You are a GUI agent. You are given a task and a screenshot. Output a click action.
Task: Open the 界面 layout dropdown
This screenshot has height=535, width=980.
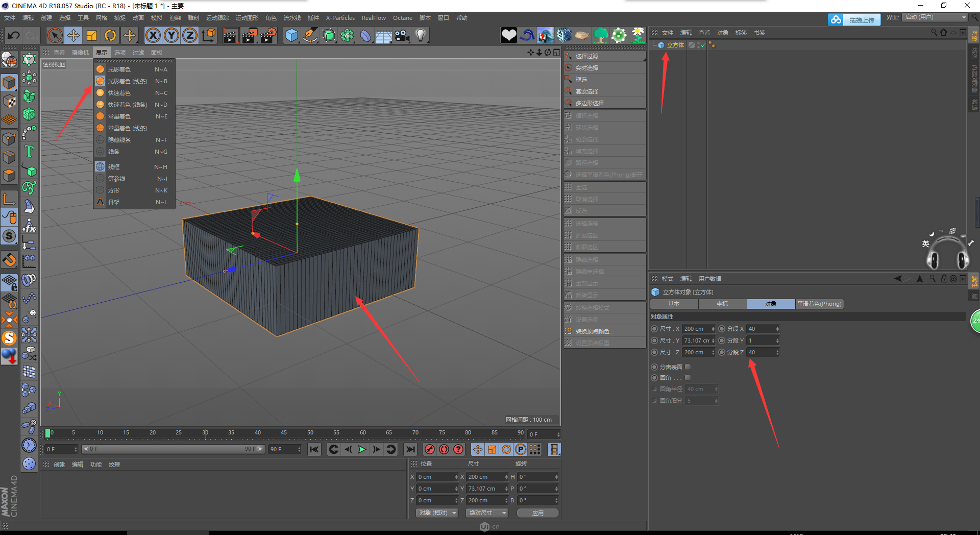(x=935, y=17)
